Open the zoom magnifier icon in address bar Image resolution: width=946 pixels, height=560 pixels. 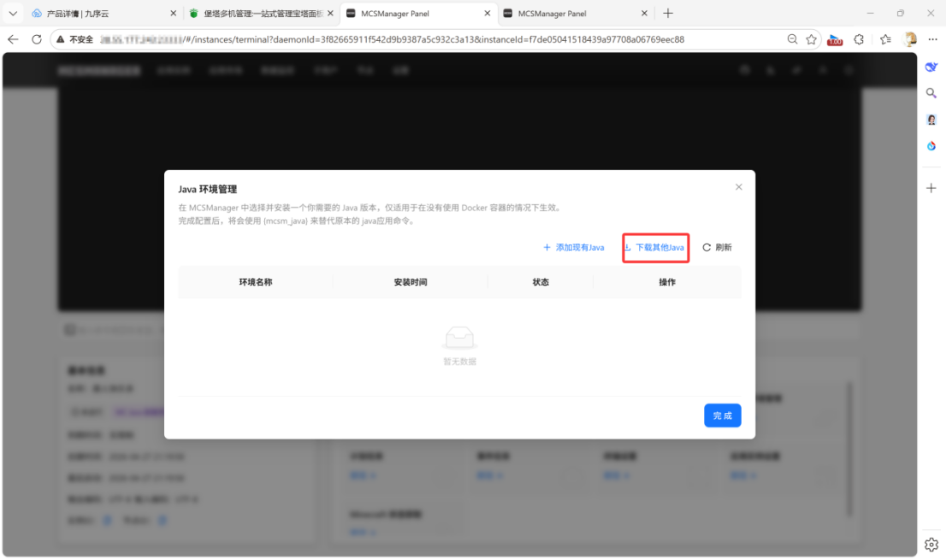coord(792,39)
